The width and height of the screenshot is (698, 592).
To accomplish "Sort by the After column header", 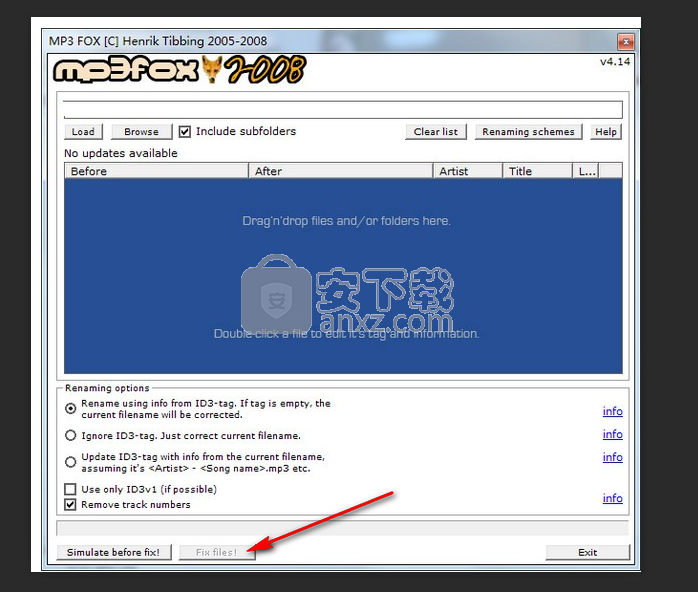I will click(341, 171).
